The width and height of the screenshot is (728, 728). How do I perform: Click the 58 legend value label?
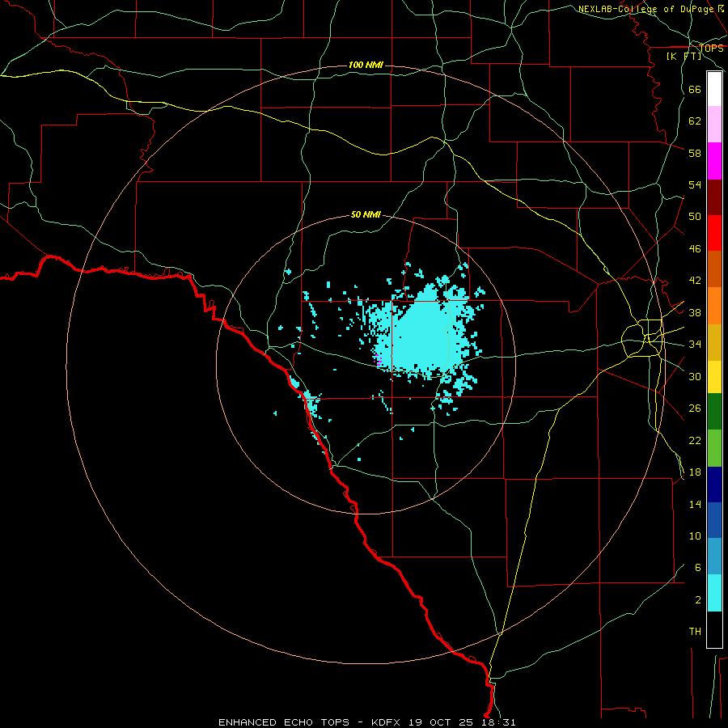point(695,153)
